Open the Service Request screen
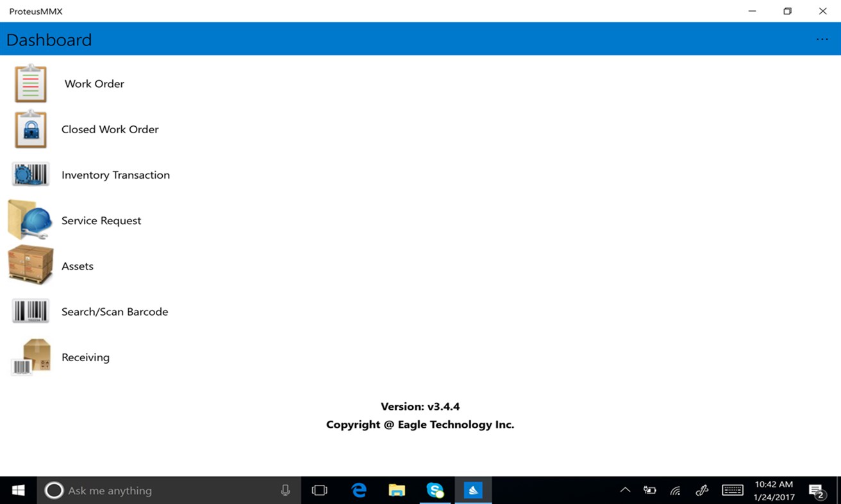841x504 pixels. point(101,220)
